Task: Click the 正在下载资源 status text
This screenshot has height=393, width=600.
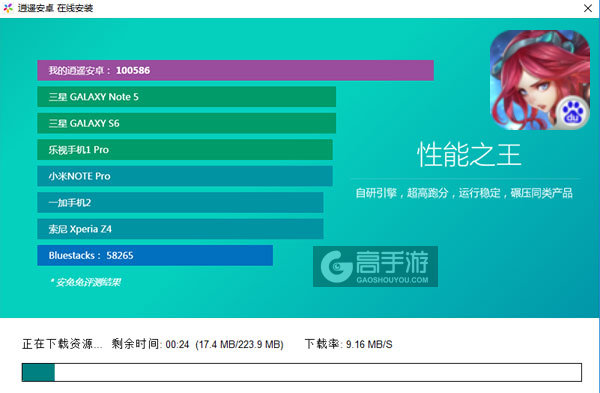Action: 62,344
